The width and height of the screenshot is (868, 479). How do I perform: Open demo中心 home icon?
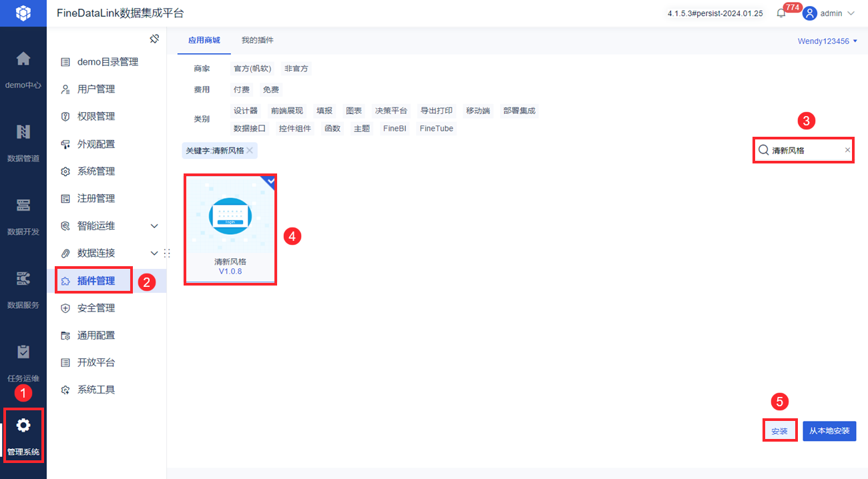[x=23, y=59]
